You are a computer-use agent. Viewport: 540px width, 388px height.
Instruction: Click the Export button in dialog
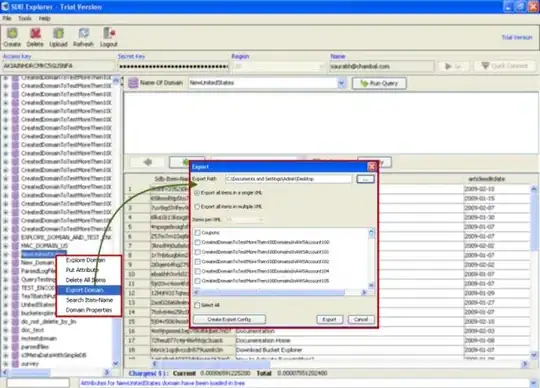pos(330,319)
